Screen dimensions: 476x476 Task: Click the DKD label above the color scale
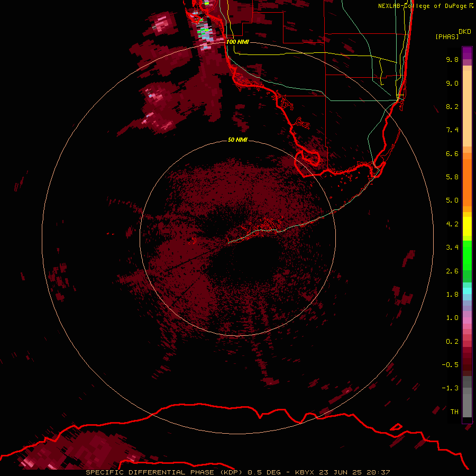pos(465,32)
